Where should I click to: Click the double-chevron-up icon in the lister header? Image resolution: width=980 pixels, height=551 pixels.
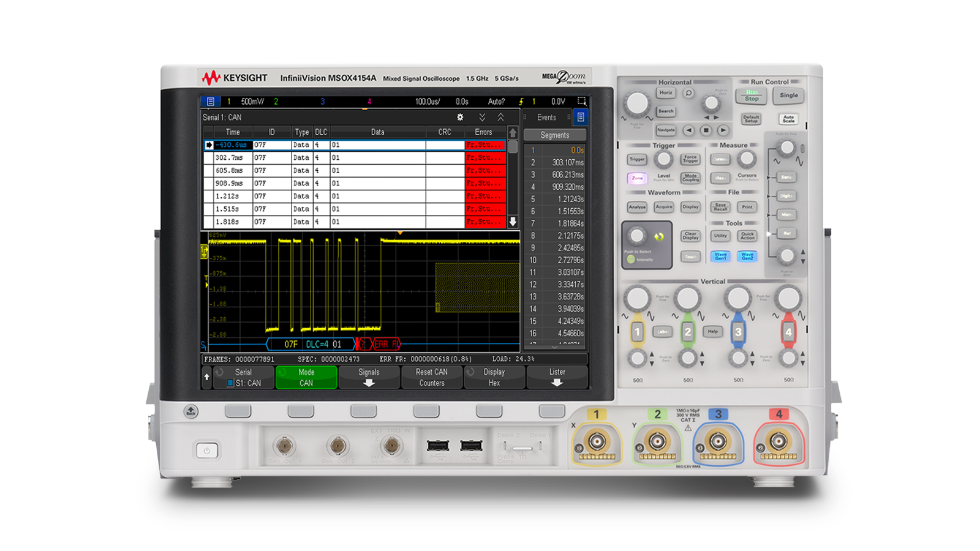[x=500, y=117]
